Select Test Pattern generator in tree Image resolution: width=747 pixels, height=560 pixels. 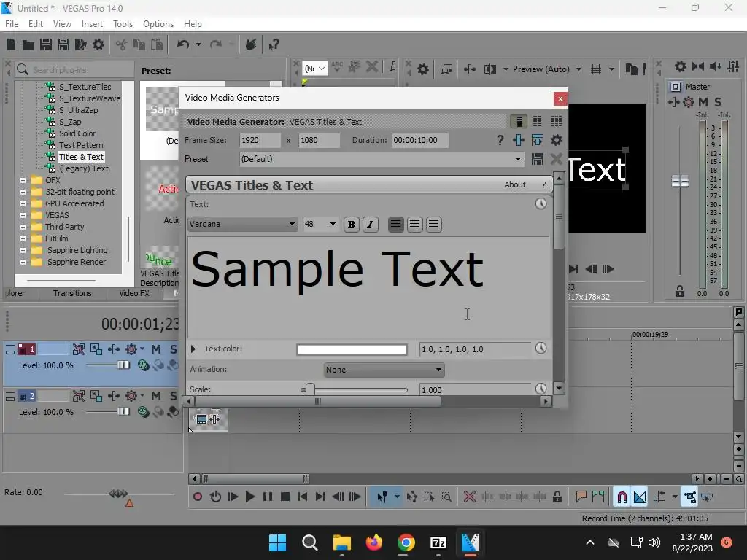click(81, 145)
